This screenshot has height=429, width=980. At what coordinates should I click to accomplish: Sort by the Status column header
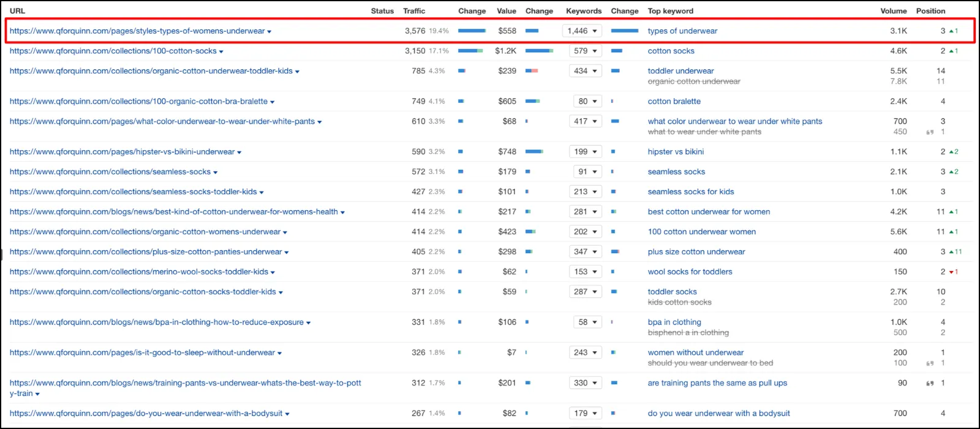[x=382, y=11]
